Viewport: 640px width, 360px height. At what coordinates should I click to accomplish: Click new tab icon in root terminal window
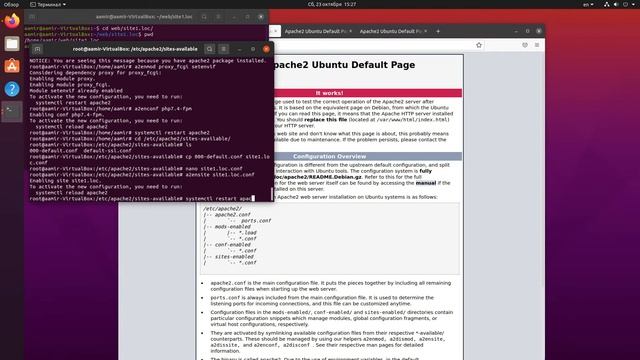(x=37, y=49)
